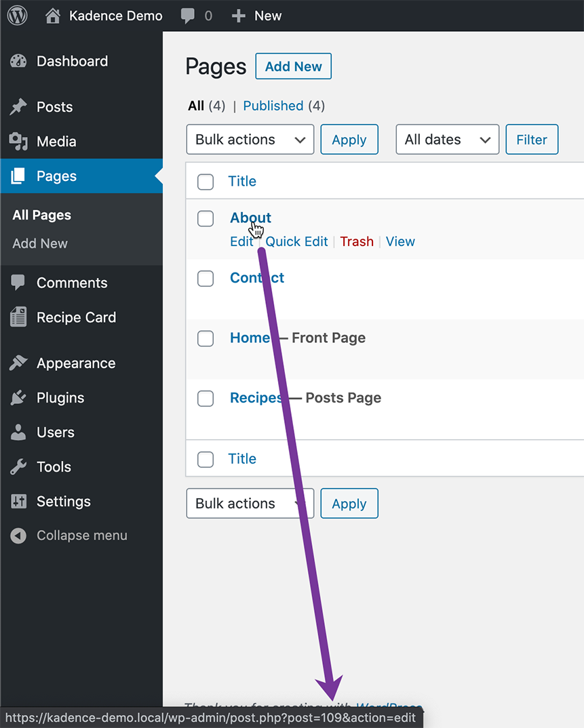Switch to the Published pages view

273,106
